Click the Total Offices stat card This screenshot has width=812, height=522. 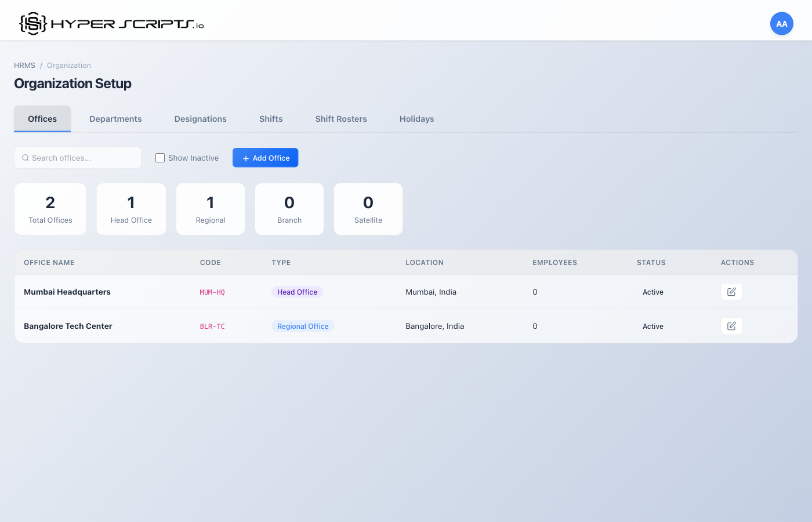click(50, 209)
